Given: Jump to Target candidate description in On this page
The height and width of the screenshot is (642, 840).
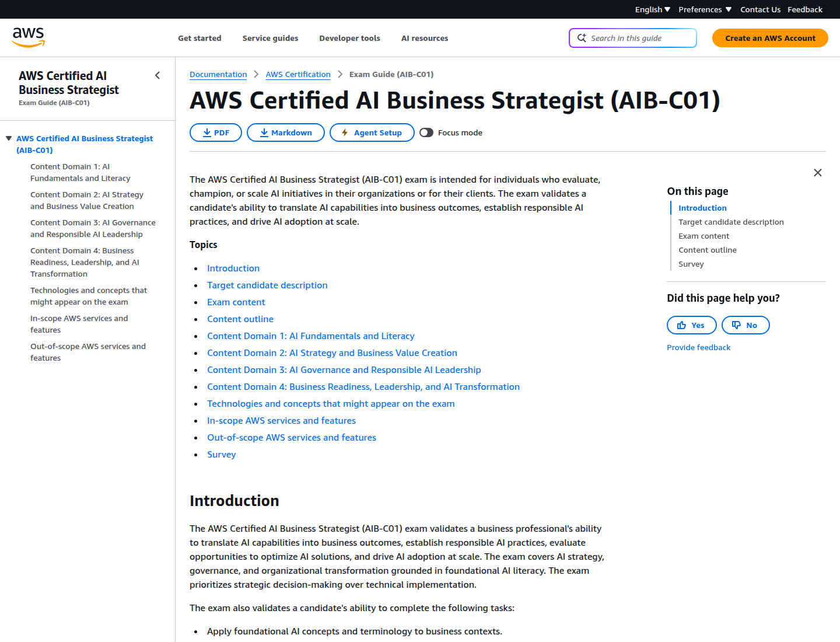Looking at the screenshot, I should 731,222.
